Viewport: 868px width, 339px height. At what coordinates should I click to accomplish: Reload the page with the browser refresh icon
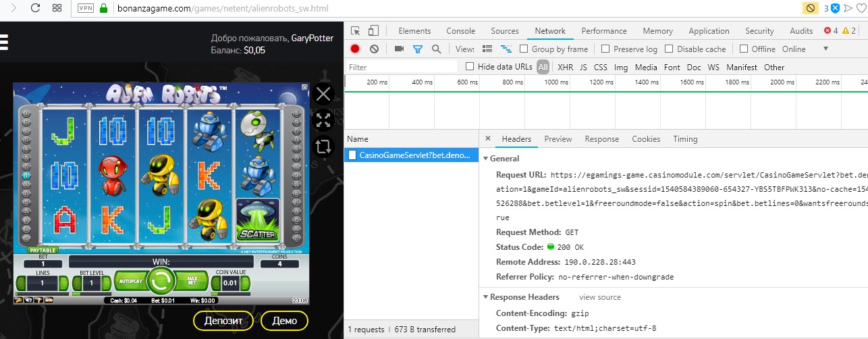click(x=36, y=8)
